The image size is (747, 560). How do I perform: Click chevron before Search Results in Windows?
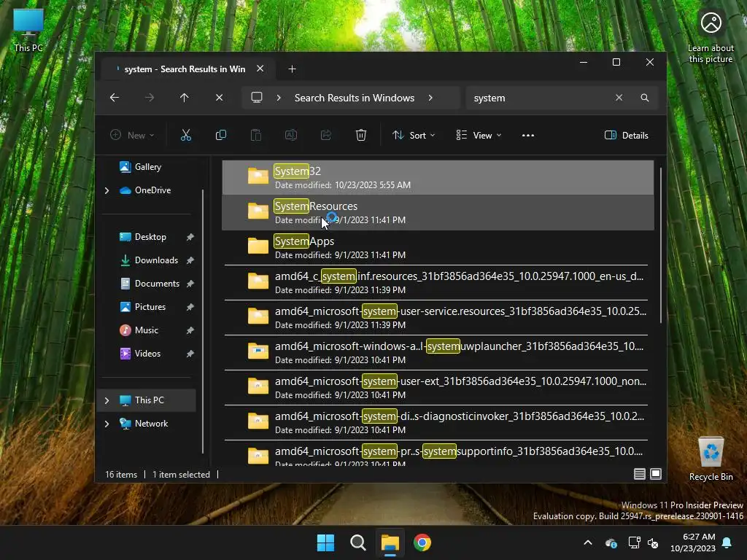[279, 98]
